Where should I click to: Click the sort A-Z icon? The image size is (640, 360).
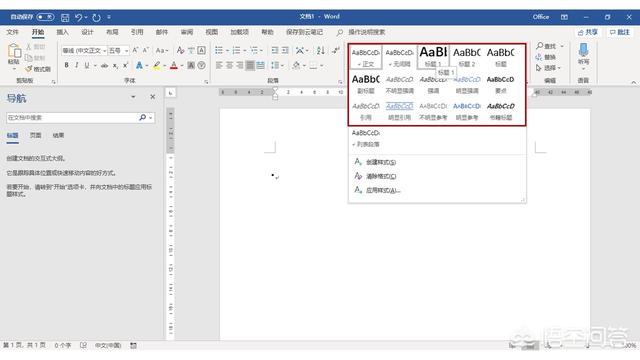321,50
